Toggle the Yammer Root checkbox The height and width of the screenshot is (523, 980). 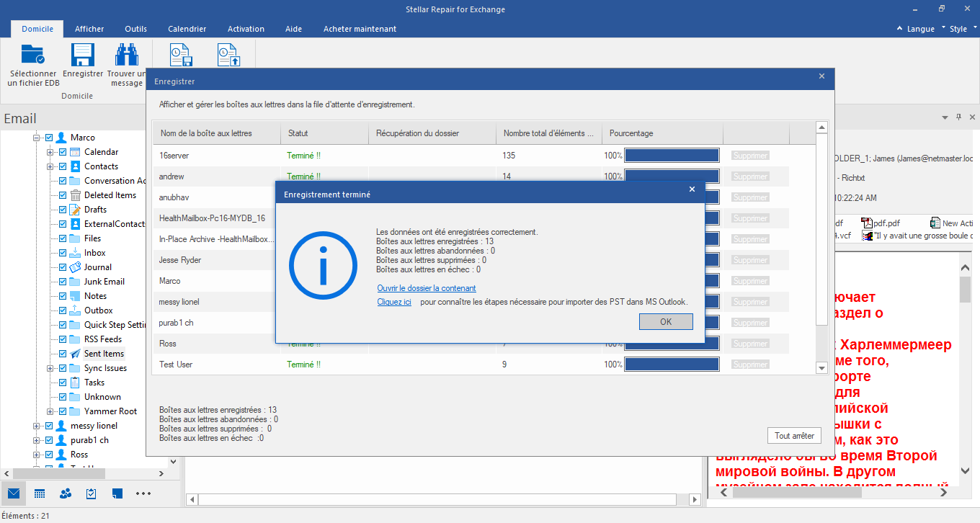[63, 411]
